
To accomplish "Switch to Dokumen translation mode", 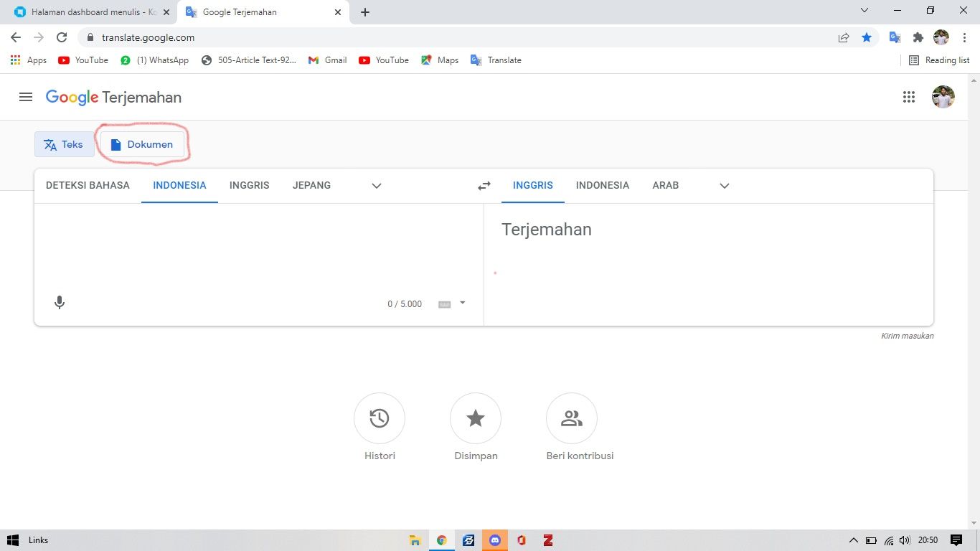I will coord(142,144).
